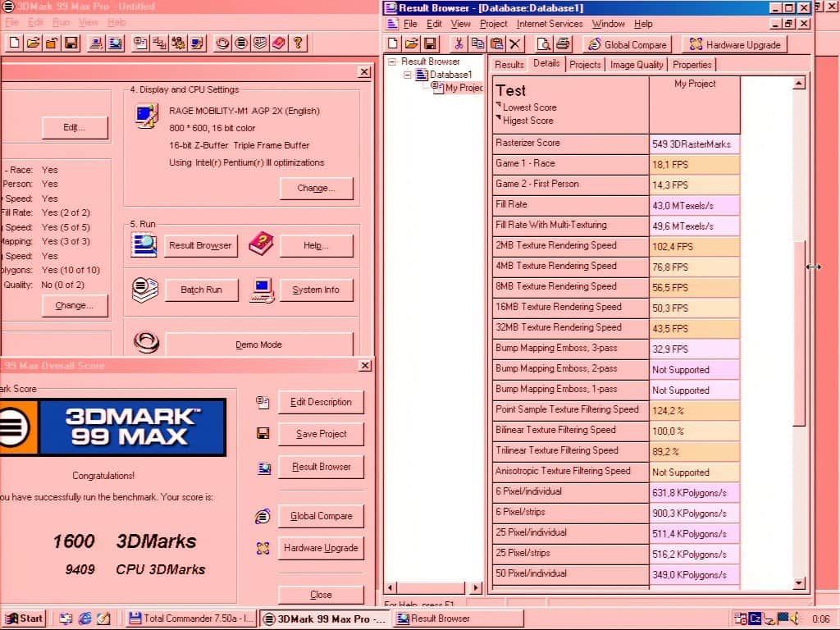Click floppy Save icon in 3DMark toolbar

coord(71,43)
